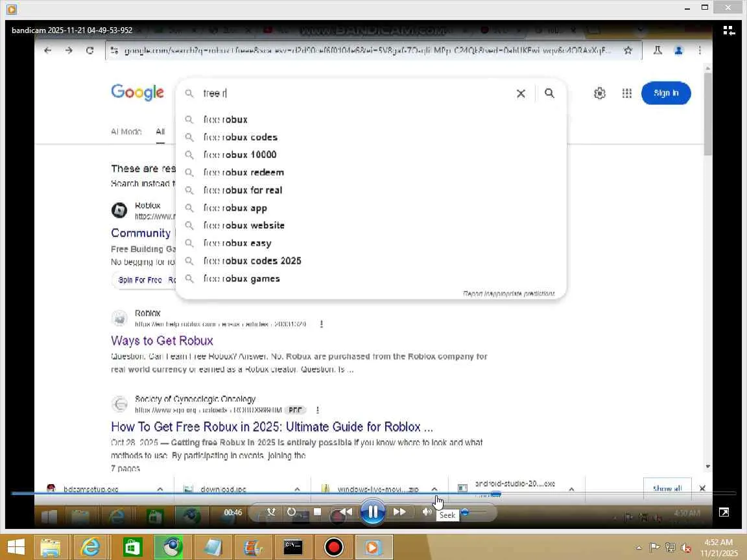Image resolution: width=747 pixels, height=560 pixels.
Task: Click the Google logo
Action: (x=137, y=93)
